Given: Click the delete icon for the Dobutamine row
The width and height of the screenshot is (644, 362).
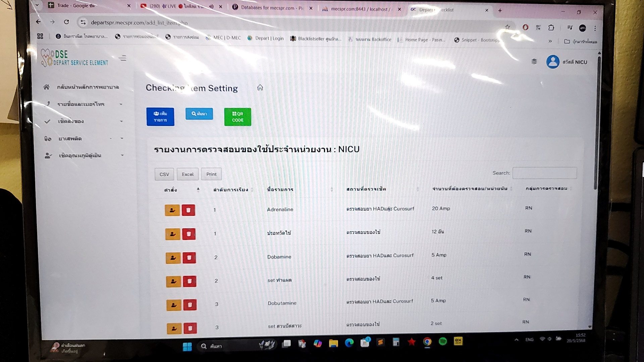Looking at the screenshot, I should point(190,305).
